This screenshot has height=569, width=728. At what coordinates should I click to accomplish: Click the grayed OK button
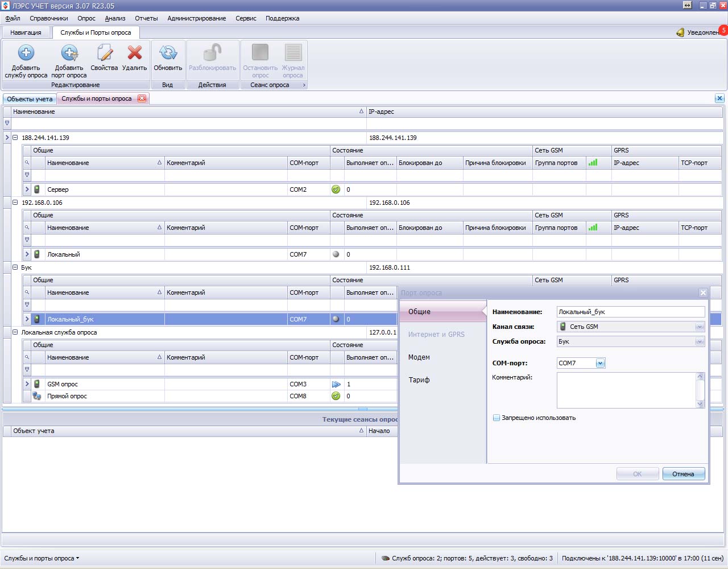638,474
